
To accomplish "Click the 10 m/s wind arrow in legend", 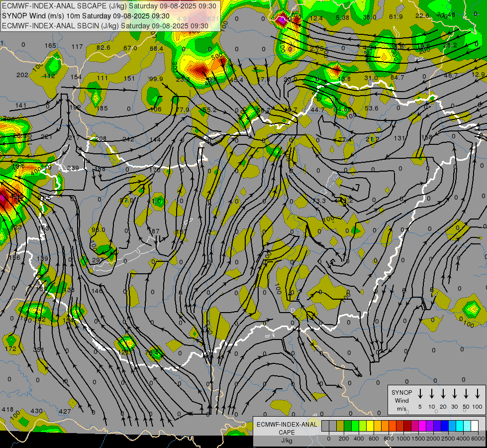I will point(432,394).
